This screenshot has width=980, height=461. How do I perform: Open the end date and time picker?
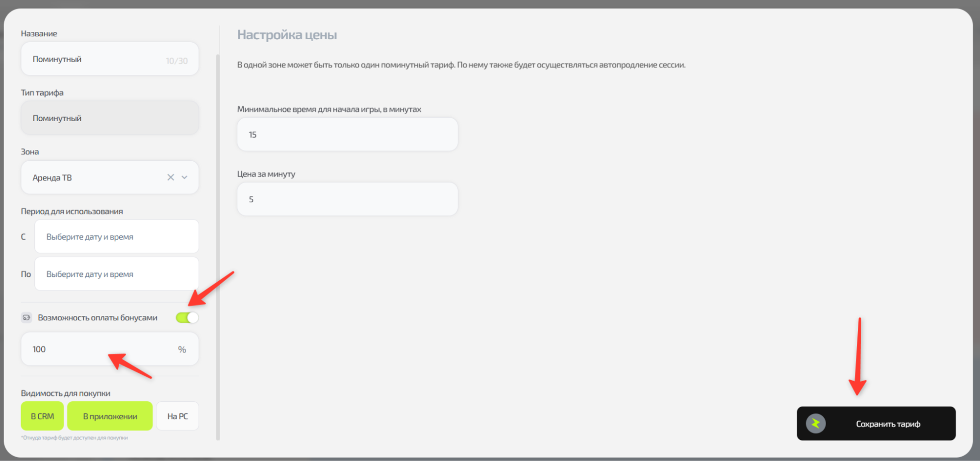coord(117,274)
